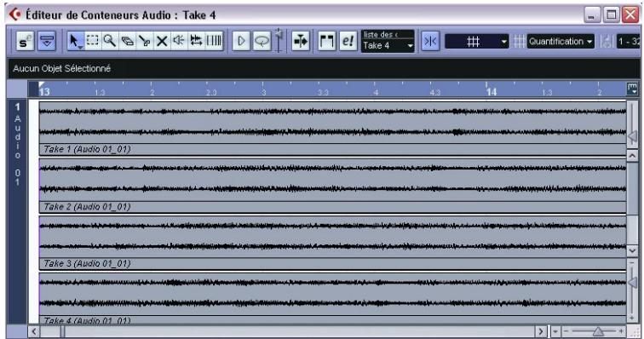
Task: Click the vertical scrollbar up arrow
Action: [632, 155]
